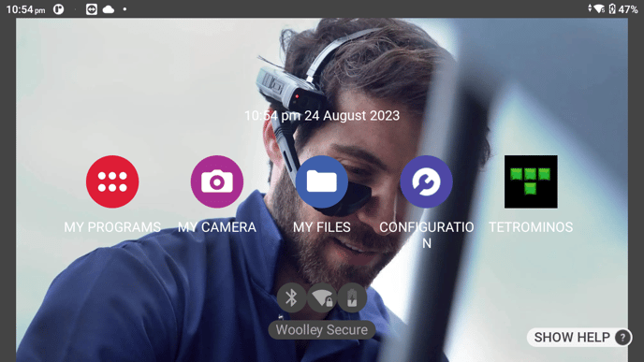644x362 pixels.
Task: Click the question mark help icon
Action: tap(622, 338)
